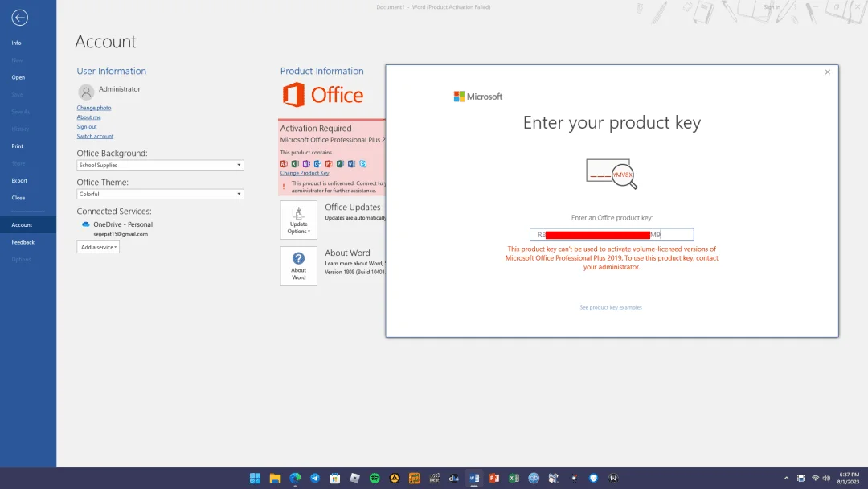Open Spotify from the taskbar
868x489 pixels.
375,478
